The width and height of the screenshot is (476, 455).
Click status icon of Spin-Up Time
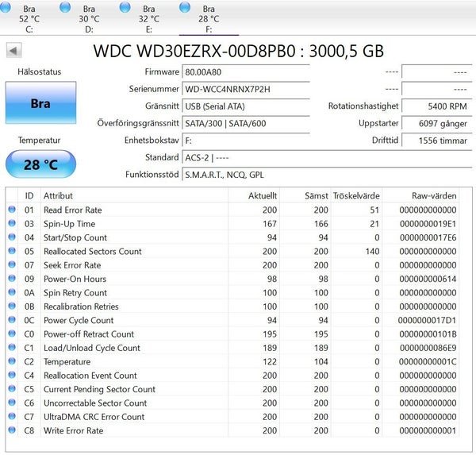pyautogui.click(x=12, y=223)
